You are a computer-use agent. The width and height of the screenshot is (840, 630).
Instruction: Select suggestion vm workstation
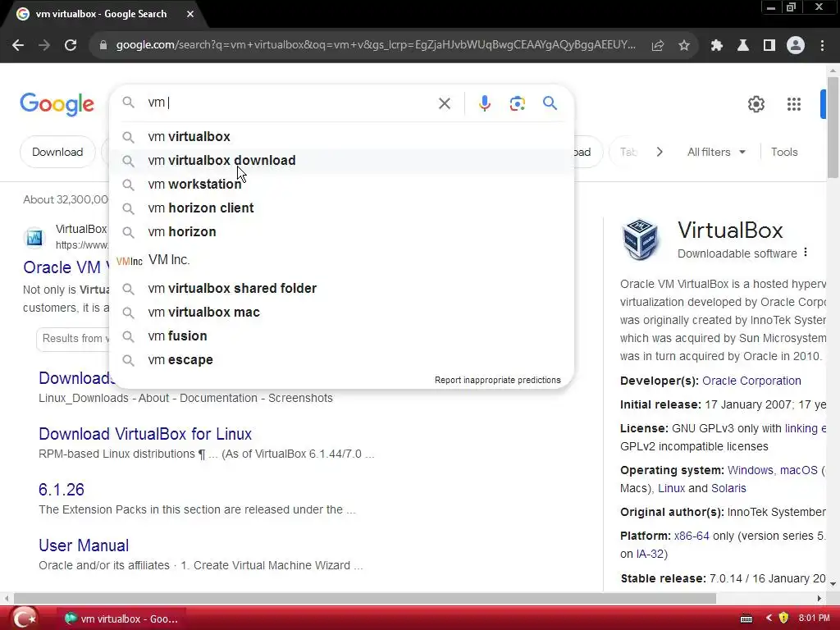point(341,185)
